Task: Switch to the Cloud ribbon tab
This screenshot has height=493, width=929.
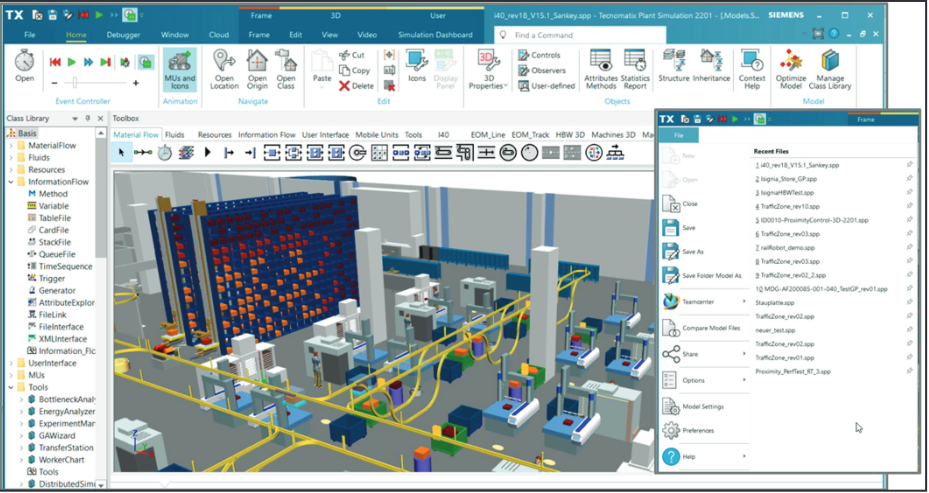Action: [x=219, y=35]
